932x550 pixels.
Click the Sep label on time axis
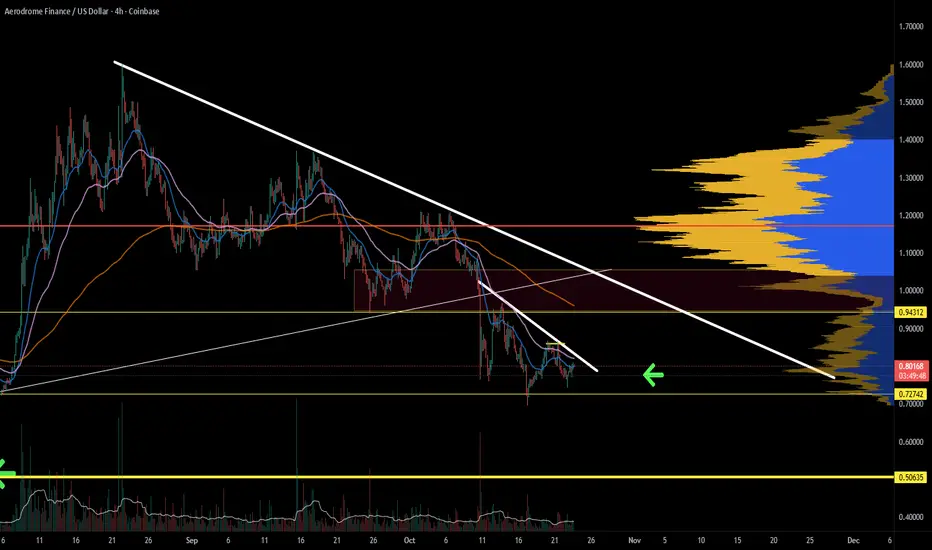pos(191,540)
